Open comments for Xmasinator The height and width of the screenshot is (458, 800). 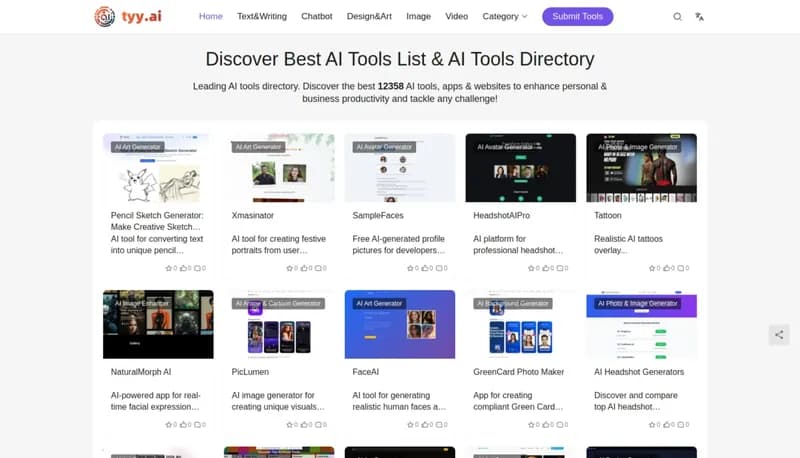pyautogui.click(x=318, y=268)
